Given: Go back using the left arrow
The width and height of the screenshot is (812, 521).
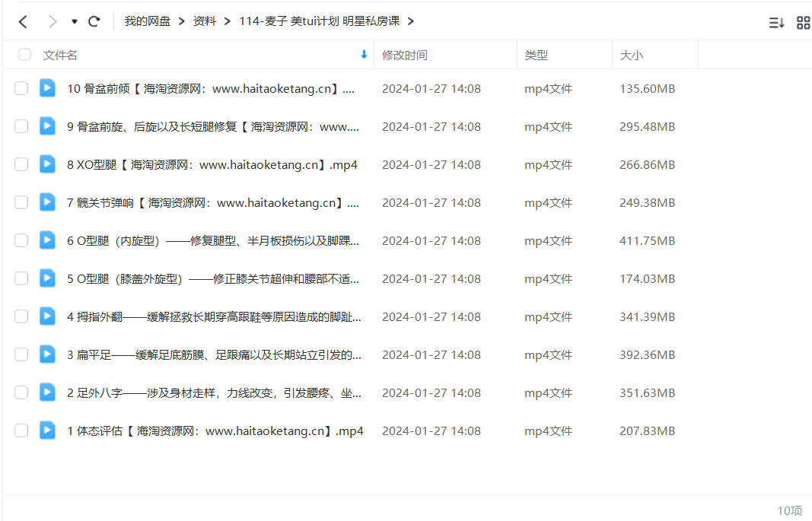Looking at the screenshot, I should [23, 22].
